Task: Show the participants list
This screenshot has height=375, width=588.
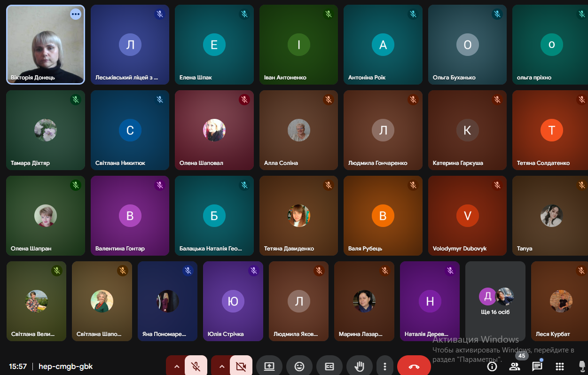Action: tap(515, 367)
